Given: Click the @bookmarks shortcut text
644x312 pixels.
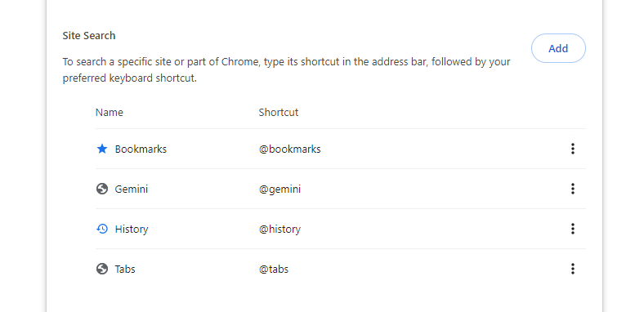Looking at the screenshot, I should (x=289, y=149).
